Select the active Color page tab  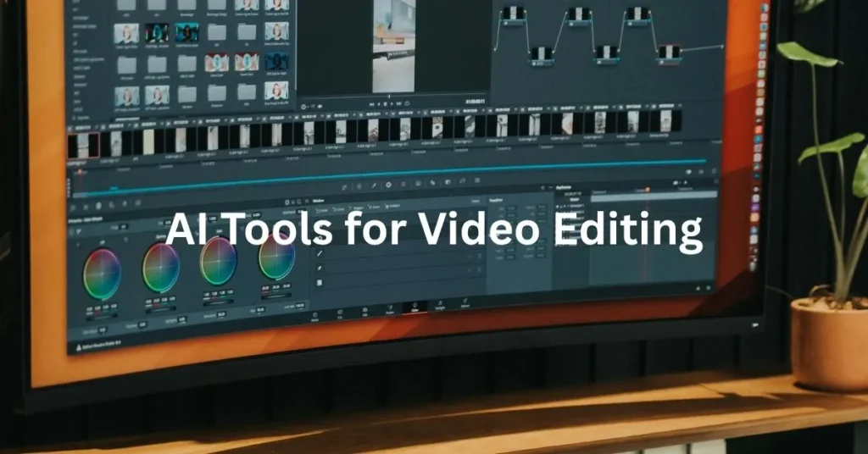(x=415, y=307)
